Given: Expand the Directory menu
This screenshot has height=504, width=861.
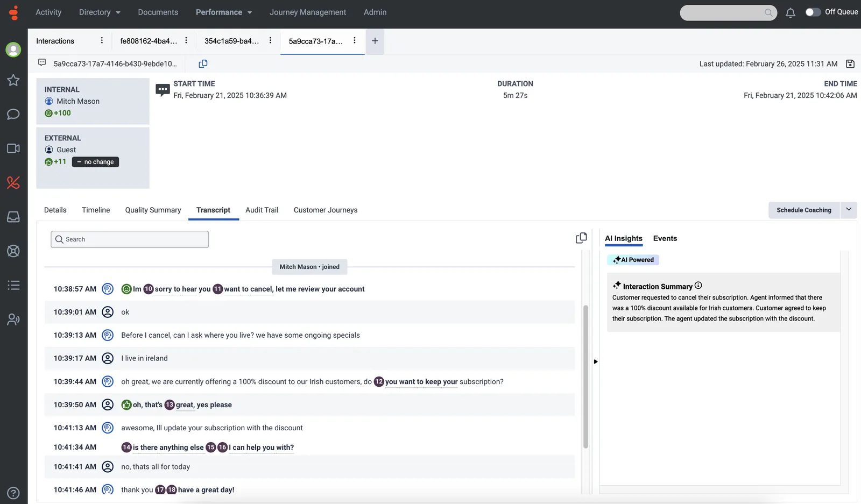Looking at the screenshot, I should click(100, 12).
